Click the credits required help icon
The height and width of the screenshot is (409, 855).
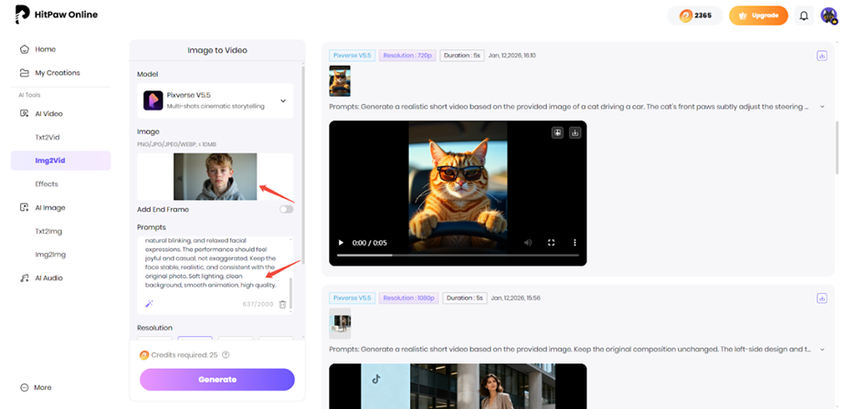226,355
